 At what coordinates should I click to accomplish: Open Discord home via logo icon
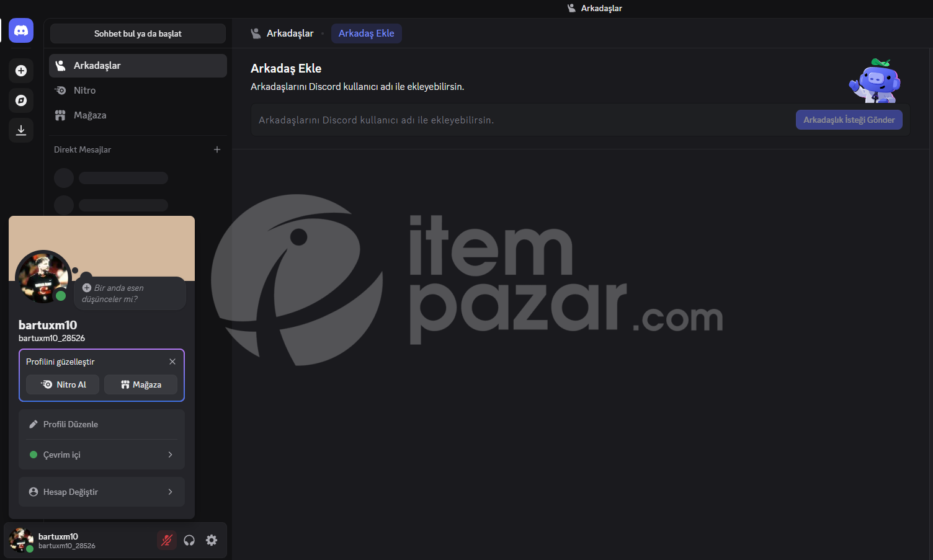point(21,30)
